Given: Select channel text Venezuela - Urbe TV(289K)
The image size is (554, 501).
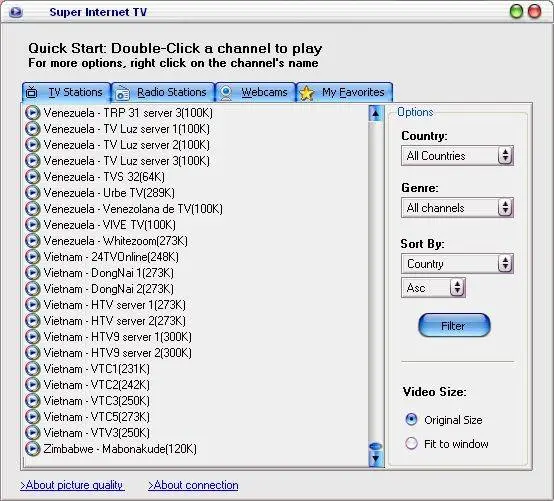Looking at the screenshot, I should [x=109, y=193].
